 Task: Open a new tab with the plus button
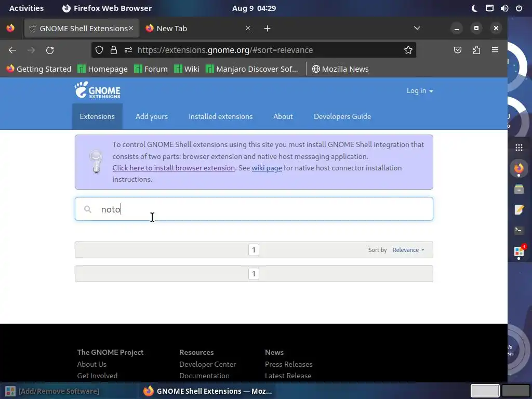(268, 29)
